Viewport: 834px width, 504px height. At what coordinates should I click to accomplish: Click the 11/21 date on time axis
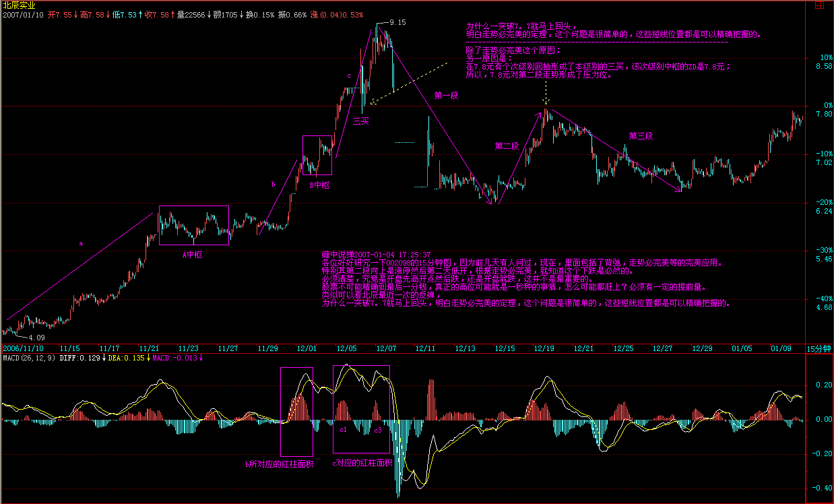pos(150,348)
